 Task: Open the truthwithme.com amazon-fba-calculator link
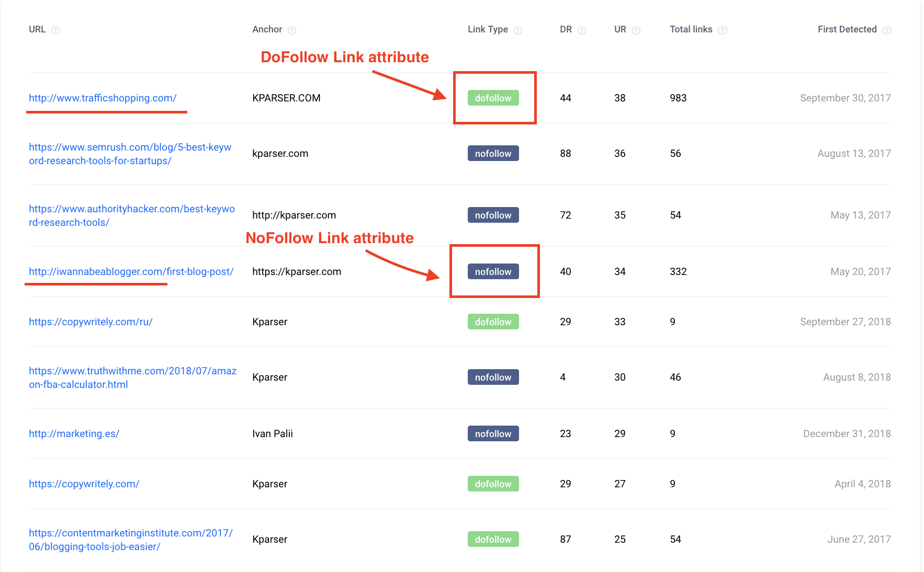click(132, 377)
